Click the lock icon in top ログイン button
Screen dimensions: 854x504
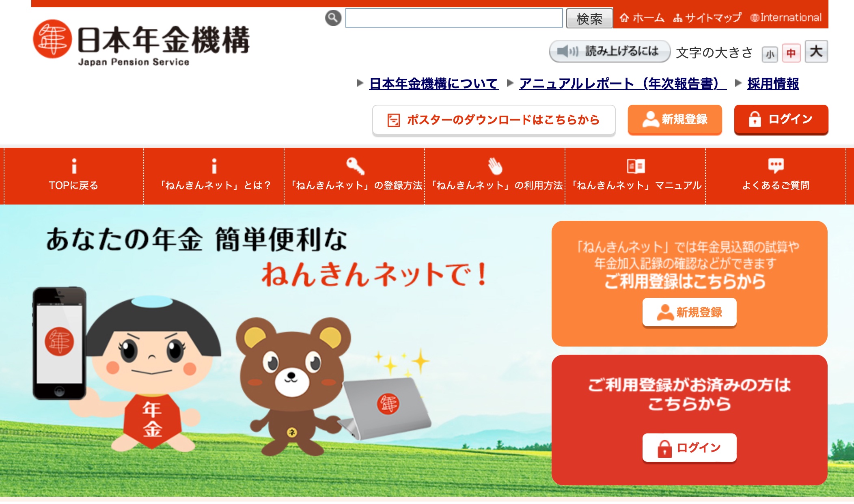tap(755, 119)
